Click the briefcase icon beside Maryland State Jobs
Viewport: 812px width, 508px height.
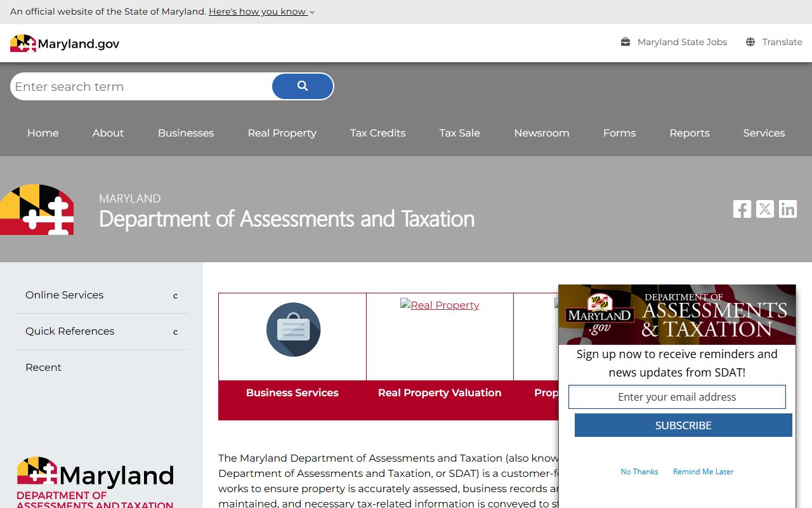[x=625, y=42]
